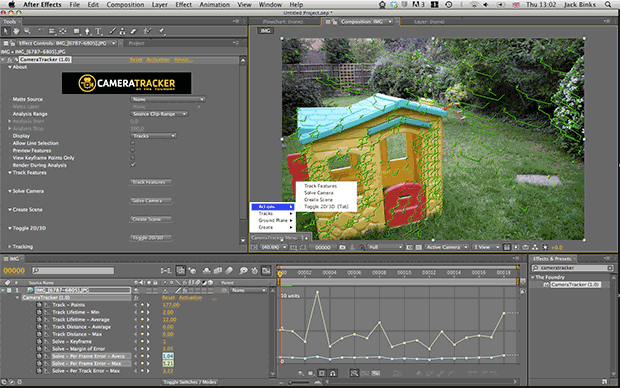Click stopwatch for Track - Points property
This screenshot has width=620, height=388.
[x=39, y=305]
